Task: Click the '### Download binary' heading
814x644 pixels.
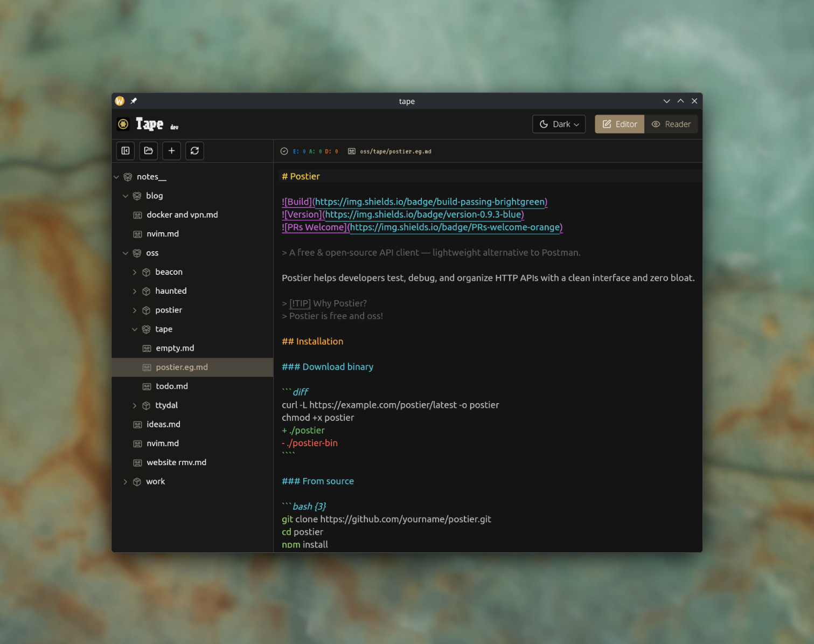Action: [x=328, y=367]
